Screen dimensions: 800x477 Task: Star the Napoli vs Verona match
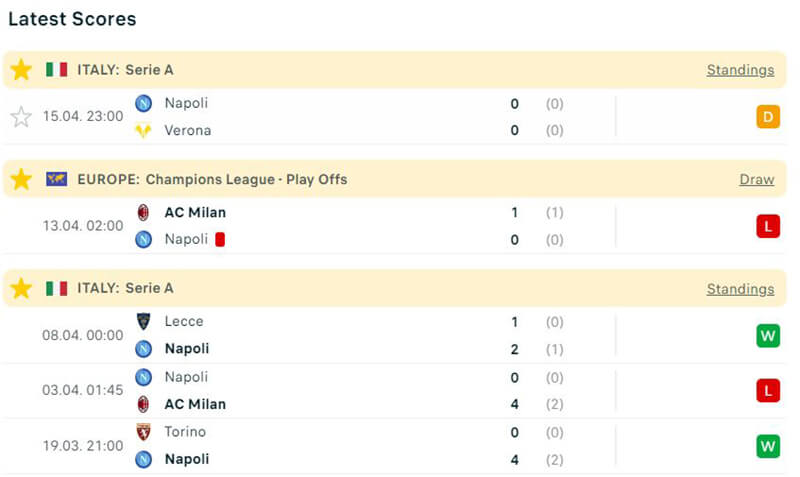[x=21, y=117]
